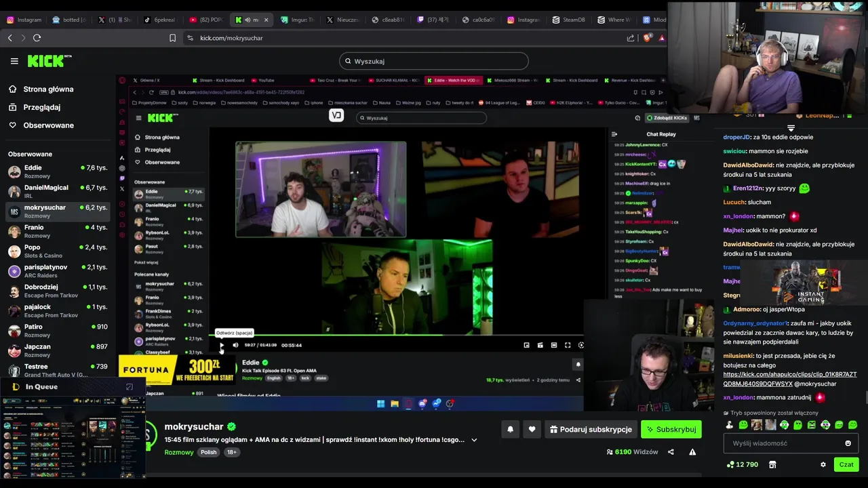Open Franio channel in followed list
Viewport: 868px width, 488px height.
58,231
